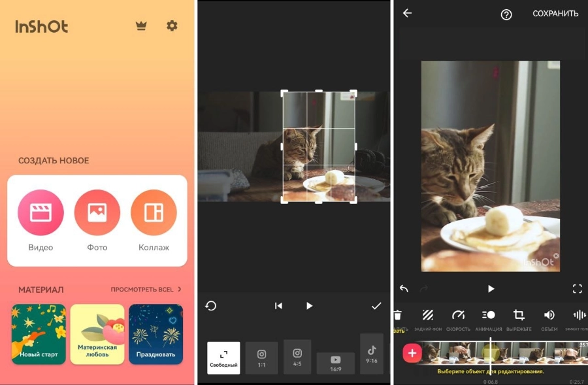Tap the СОХРАНИТЬ save button
Image resolution: width=588 pixels, height=385 pixels.
(x=555, y=14)
